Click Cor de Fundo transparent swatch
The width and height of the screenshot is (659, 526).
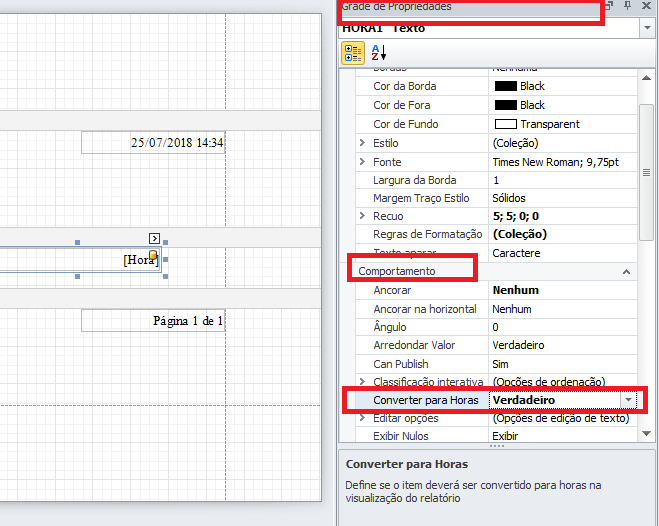pyautogui.click(x=506, y=124)
